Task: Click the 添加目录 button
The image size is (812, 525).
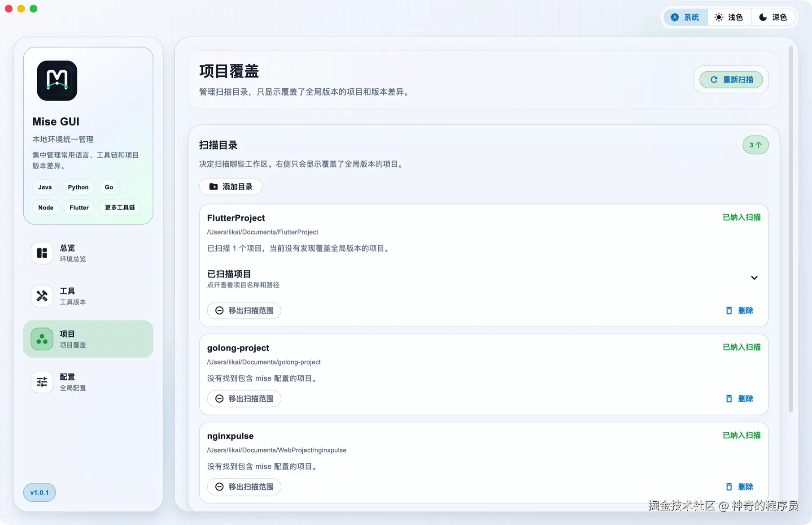Action: coord(231,187)
